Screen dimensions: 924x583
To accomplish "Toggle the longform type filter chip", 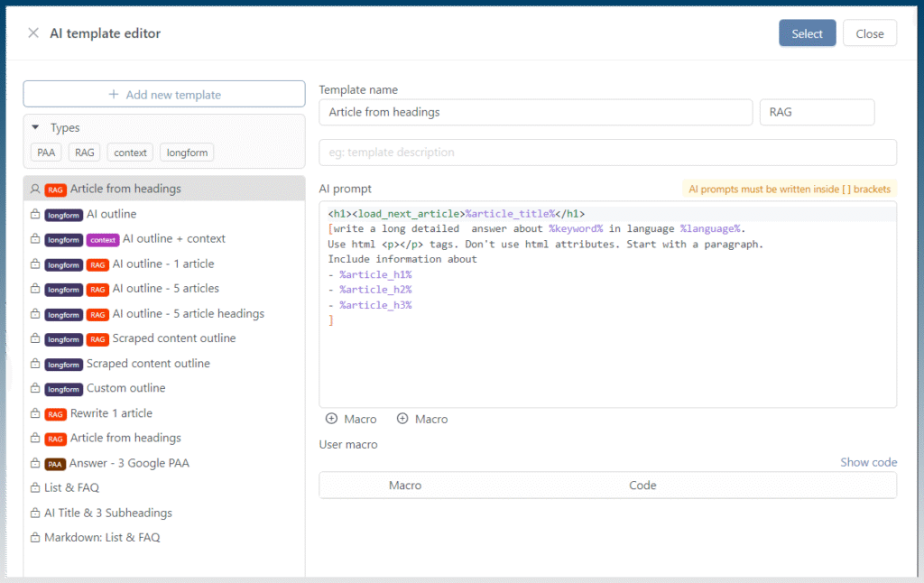I will [187, 153].
